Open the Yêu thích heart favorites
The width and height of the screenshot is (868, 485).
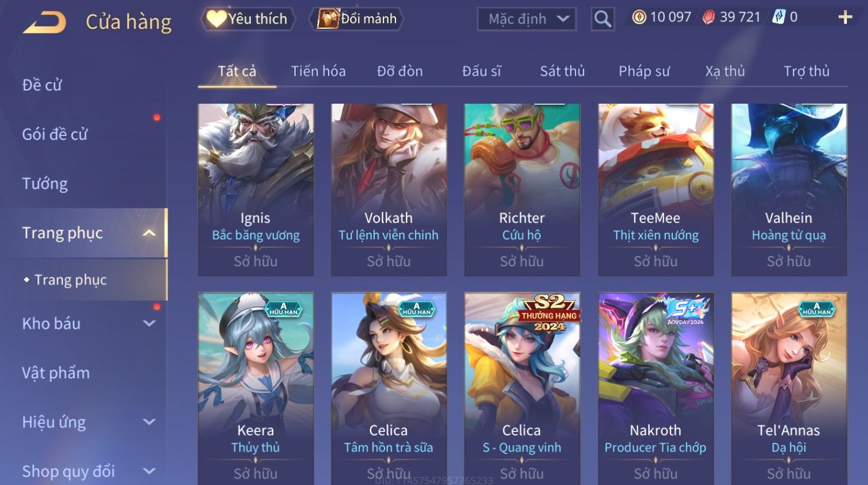point(248,19)
